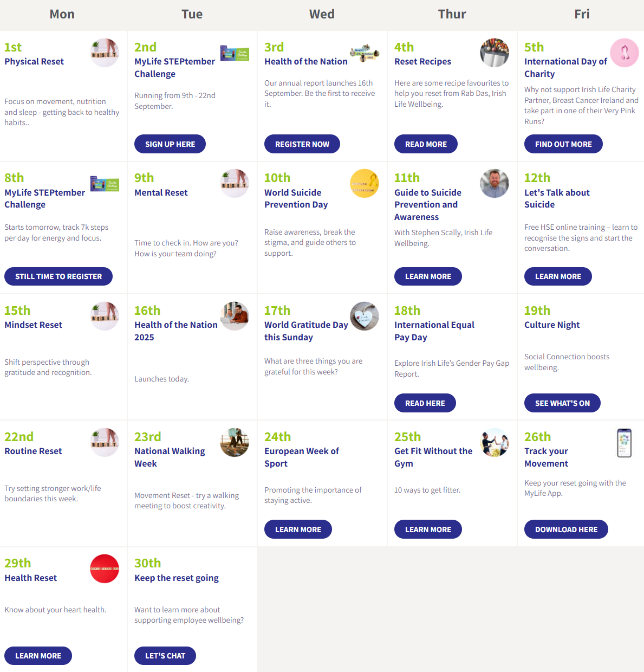
Task: Click the red heart health icon on 29th
Action: pyautogui.click(x=105, y=568)
